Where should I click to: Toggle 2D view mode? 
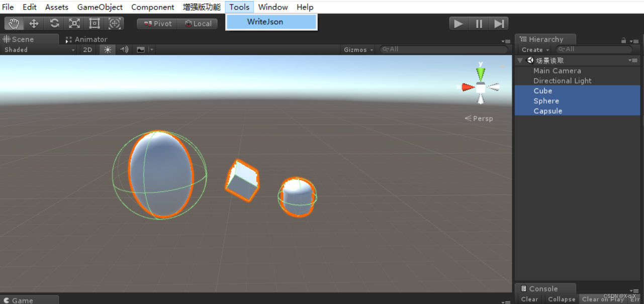coord(87,49)
